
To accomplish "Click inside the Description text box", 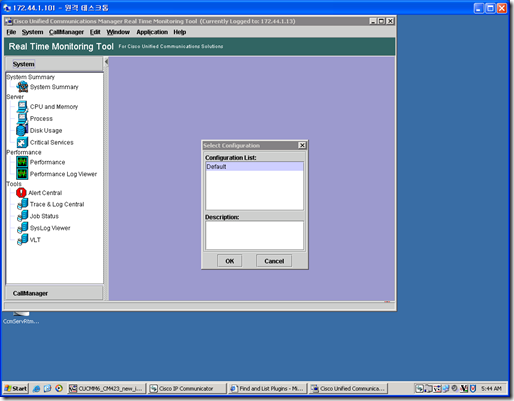I will 255,235.
